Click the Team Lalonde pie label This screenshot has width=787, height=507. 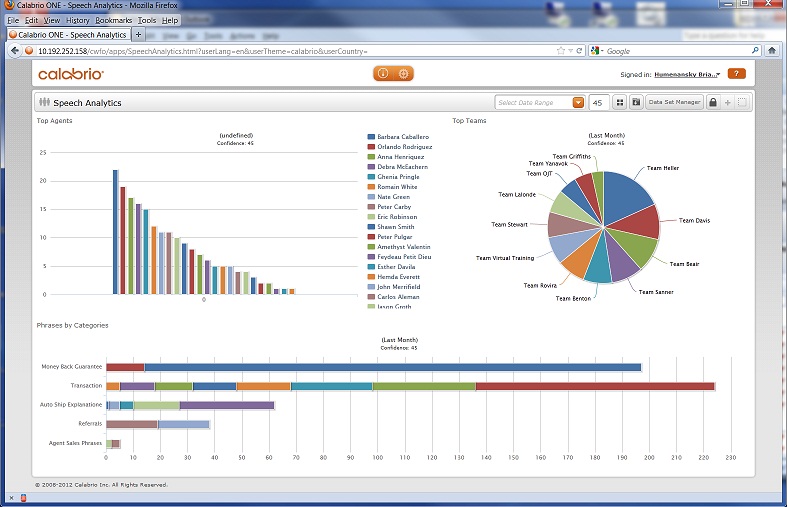point(517,194)
